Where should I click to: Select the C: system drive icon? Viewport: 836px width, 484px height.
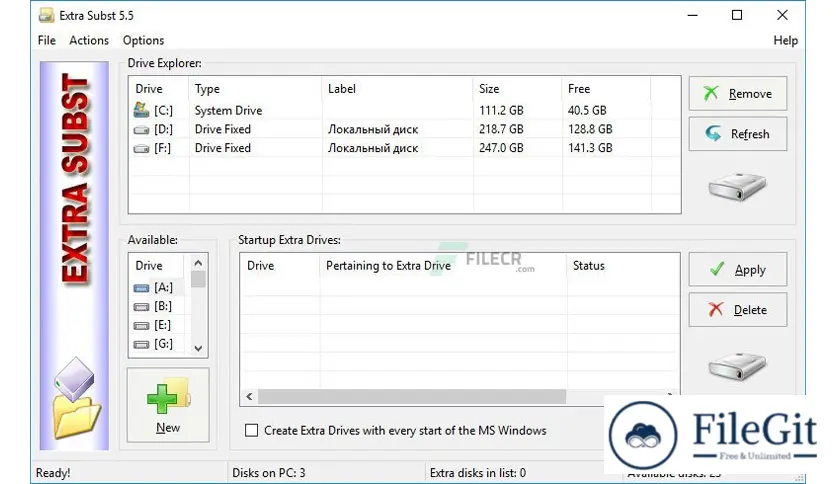tap(141, 110)
